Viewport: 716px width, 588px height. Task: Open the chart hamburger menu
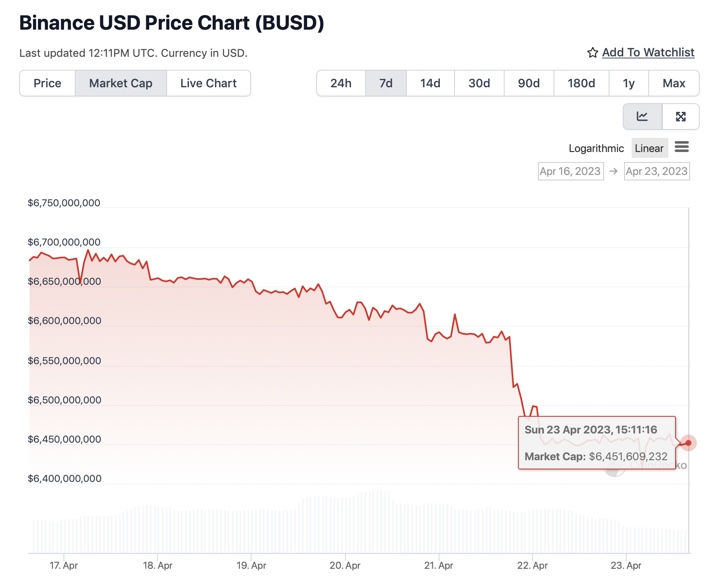coord(681,147)
